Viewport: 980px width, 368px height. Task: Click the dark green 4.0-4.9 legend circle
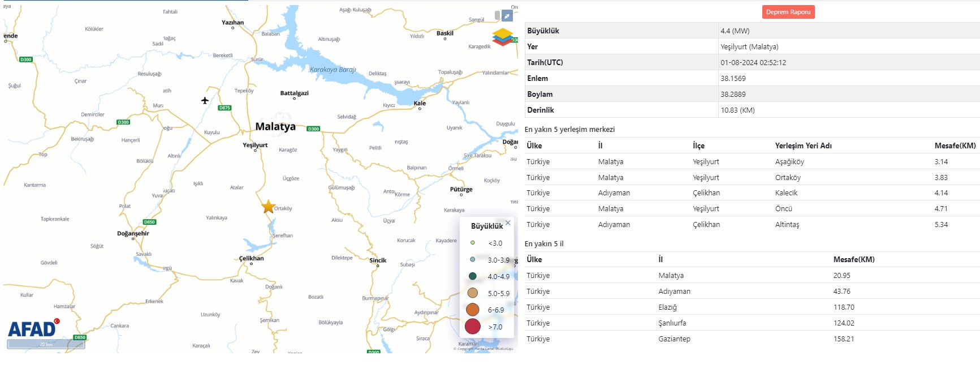pos(473,276)
